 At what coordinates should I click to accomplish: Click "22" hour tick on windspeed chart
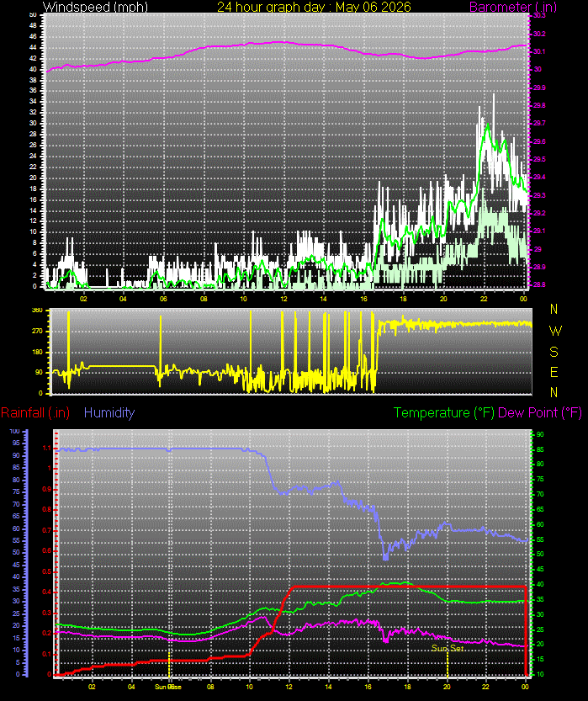[x=484, y=299]
